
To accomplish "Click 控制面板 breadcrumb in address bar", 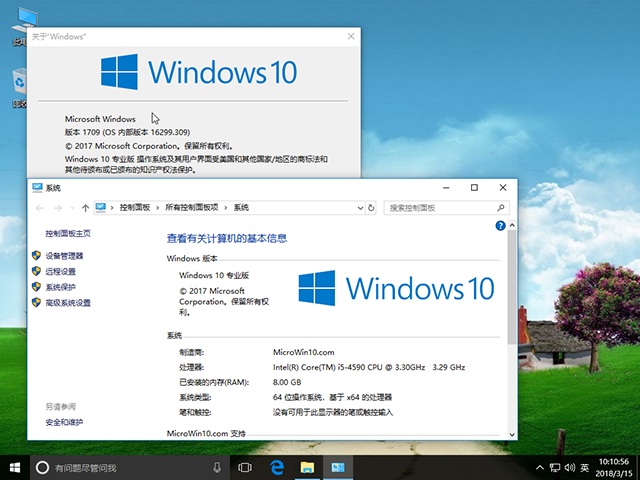I will pos(135,208).
